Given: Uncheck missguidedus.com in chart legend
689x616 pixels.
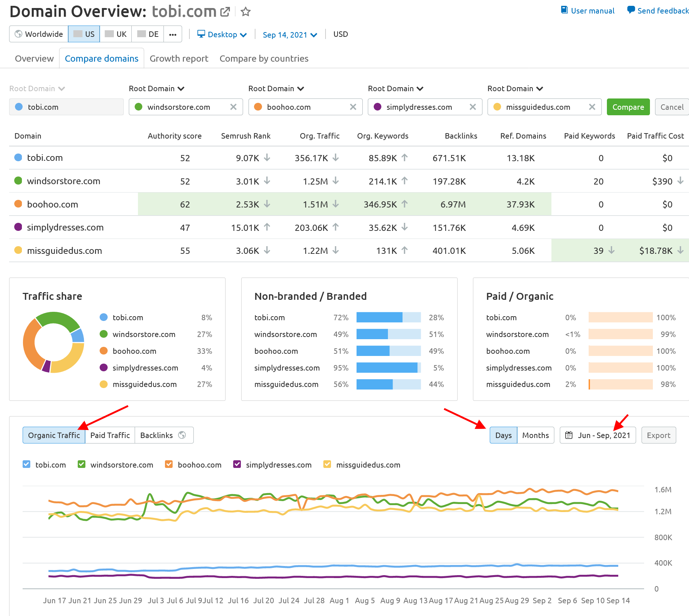Looking at the screenshot, I should [x=327, y=464].
